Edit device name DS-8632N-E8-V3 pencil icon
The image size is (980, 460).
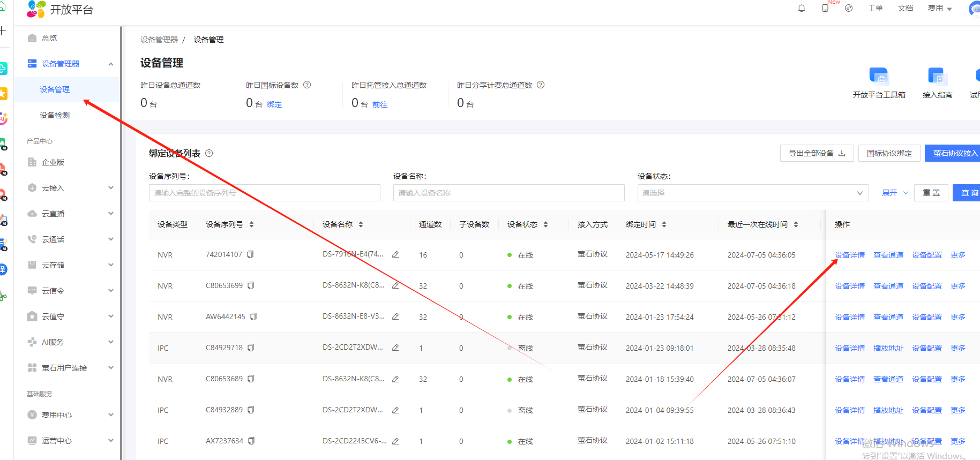395,316
